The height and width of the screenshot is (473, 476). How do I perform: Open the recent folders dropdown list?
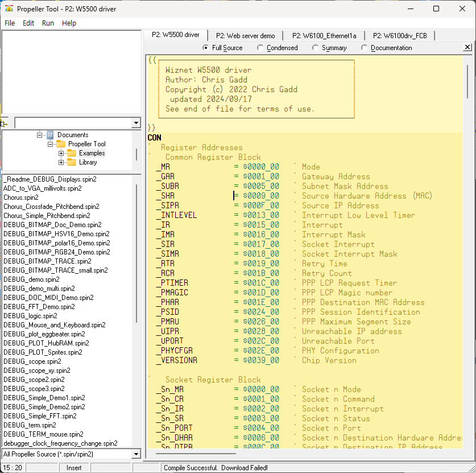pos(135,123)
